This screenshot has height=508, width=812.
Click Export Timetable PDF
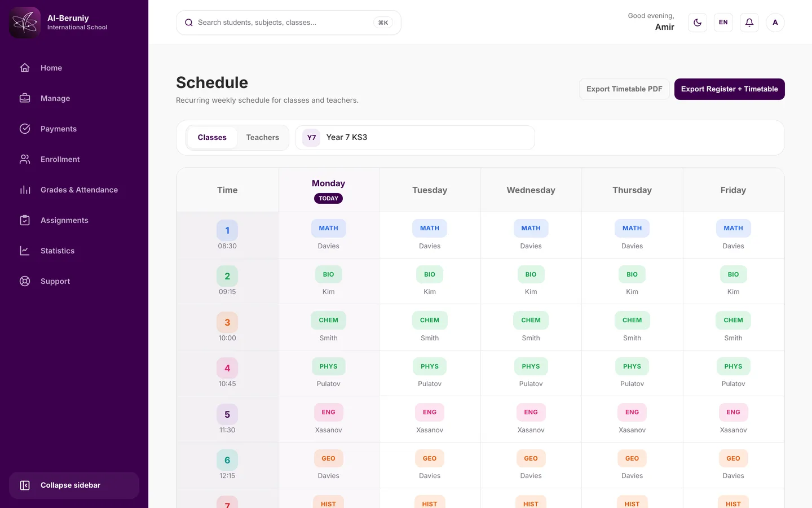624,89
